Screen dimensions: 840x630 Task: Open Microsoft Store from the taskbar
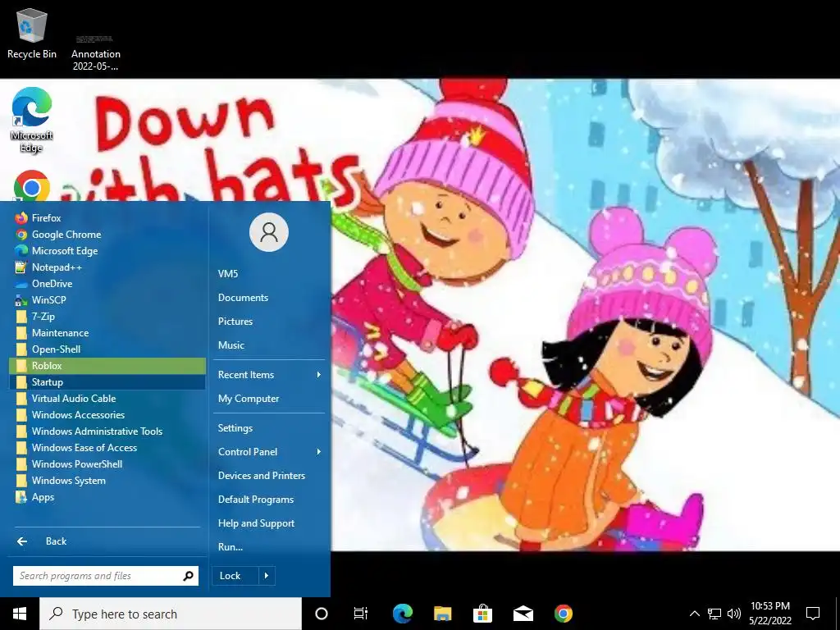(482, 614)
